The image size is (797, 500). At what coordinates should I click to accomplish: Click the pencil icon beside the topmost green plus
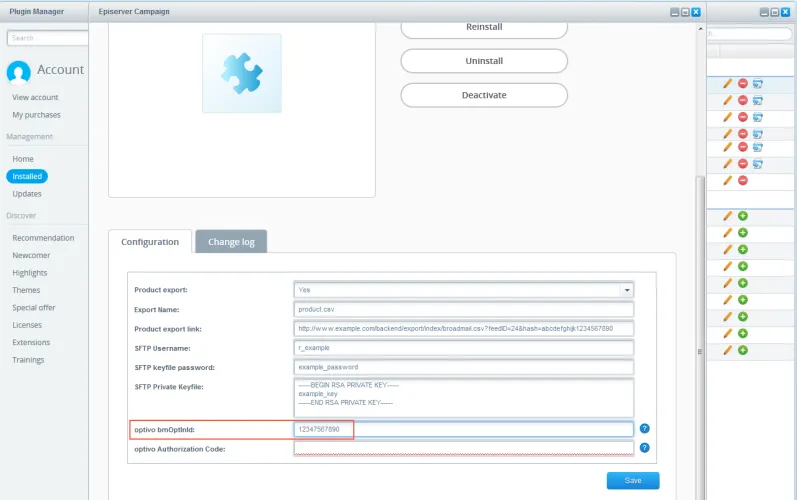click(727, 216)
